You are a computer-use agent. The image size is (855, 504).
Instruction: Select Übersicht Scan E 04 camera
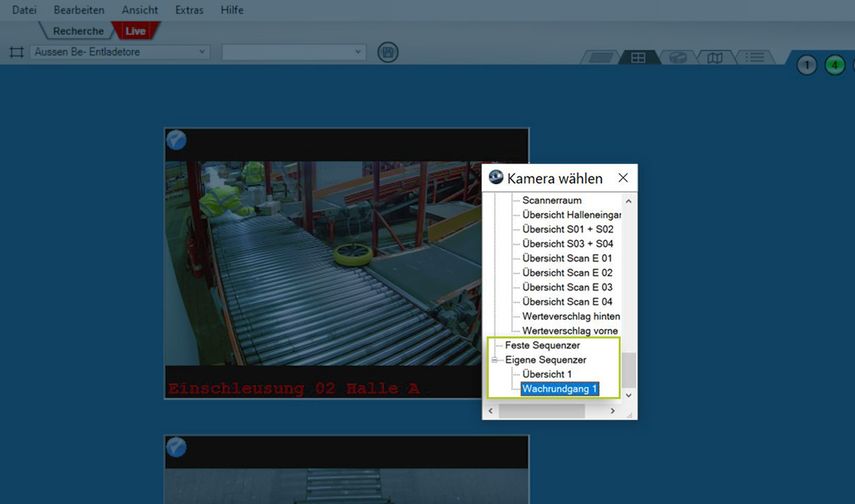(x=568, y=301)
